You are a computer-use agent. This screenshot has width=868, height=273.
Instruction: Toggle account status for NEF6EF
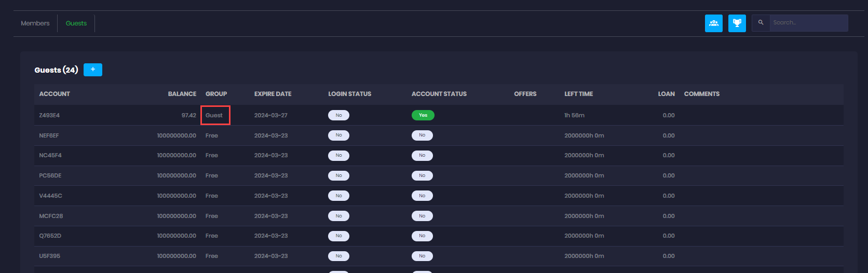422,135
